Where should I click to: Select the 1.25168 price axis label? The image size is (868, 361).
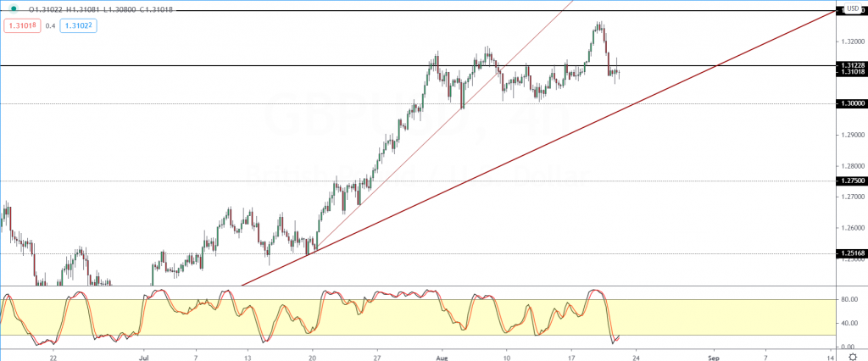[853, 253]
